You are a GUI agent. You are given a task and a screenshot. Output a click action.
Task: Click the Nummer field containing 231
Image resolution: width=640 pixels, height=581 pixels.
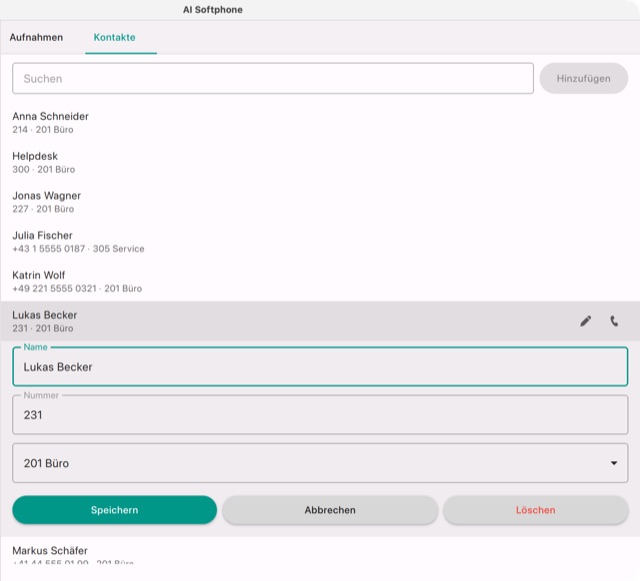coord(320,414)
